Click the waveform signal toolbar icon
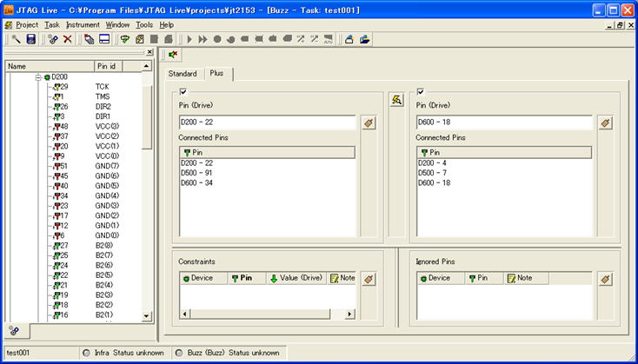The height and width of the screenshot is (364, 638). pyautogui.click(x=329, y=39)
